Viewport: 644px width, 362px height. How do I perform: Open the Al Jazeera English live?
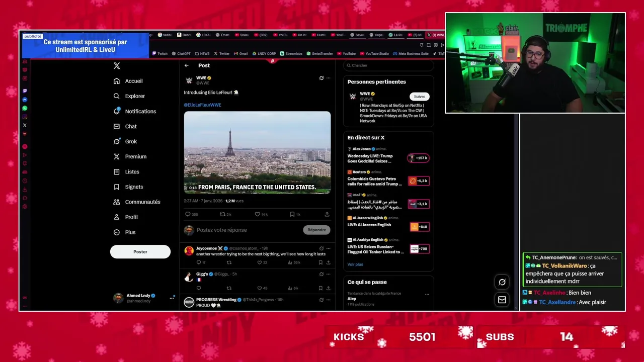pos(388,224)
